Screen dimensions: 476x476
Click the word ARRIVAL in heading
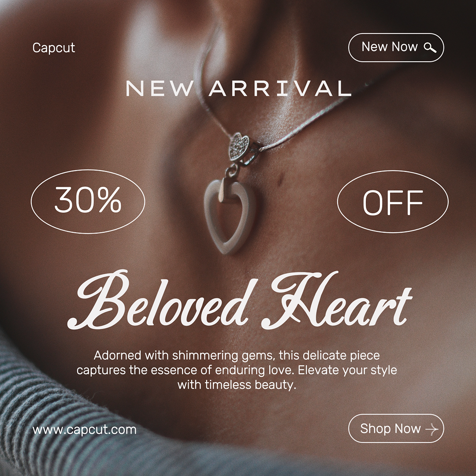[280, 88]
